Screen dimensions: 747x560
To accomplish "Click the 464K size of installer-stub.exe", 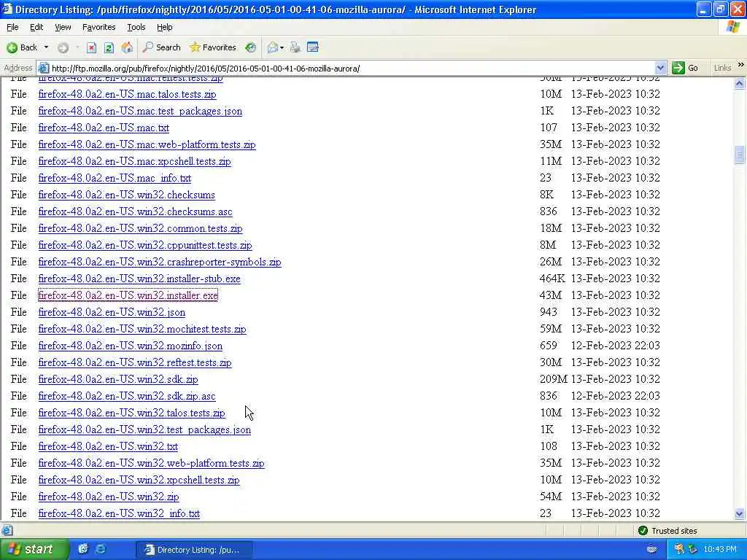I will (x=552, y=279).
